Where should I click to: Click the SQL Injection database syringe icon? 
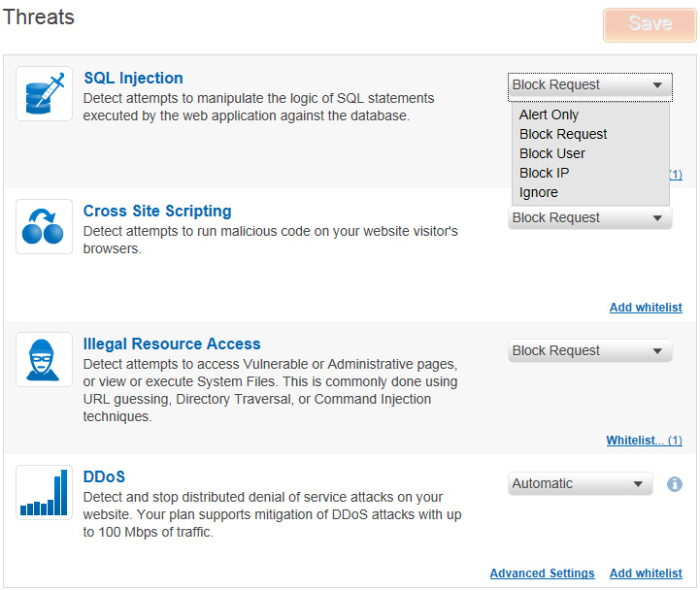(x=45, y=94)
